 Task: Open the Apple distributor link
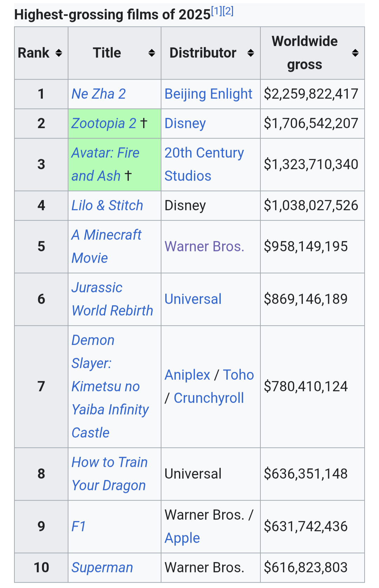coord(182,538)
